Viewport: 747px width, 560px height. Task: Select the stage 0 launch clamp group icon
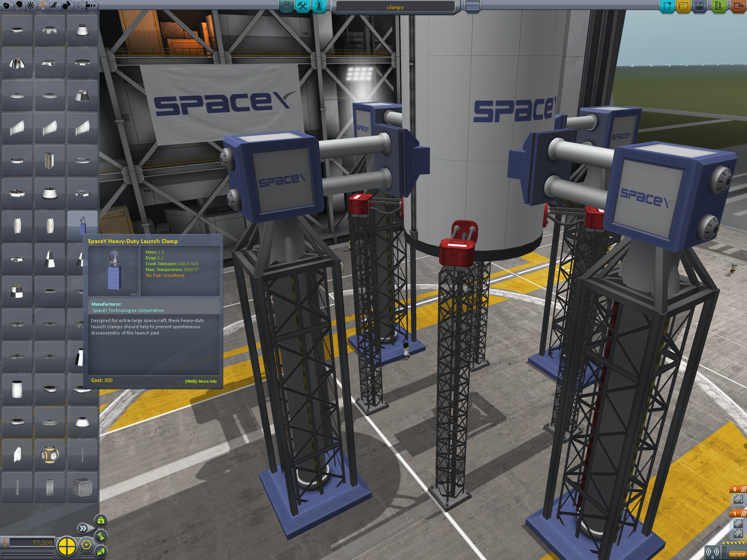[738, 499]
